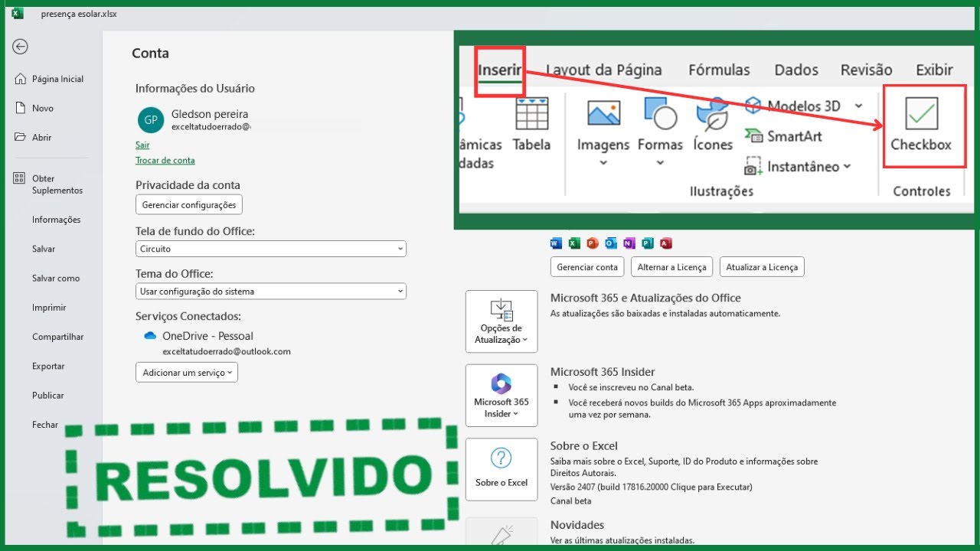
Task: Click the Alternar a Licença button
Action: 671,267
